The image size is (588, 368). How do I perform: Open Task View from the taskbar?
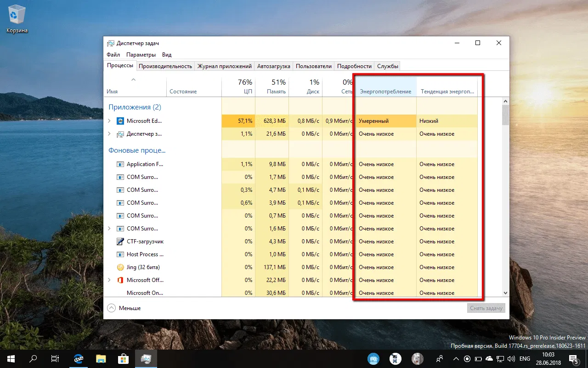[55, 358]
